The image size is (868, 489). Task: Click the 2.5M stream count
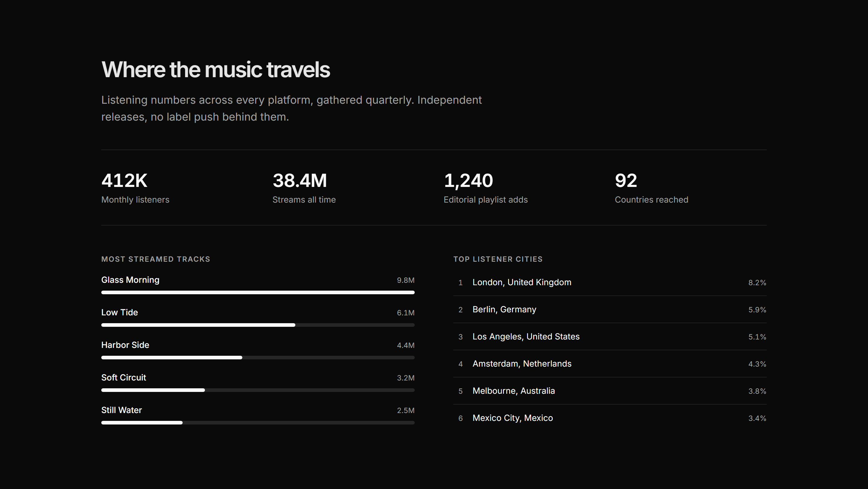[406, 411]
